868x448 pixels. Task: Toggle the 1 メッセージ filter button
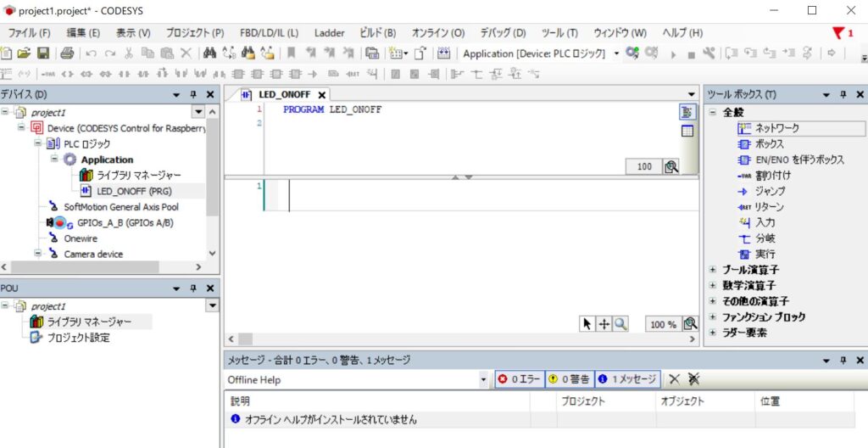[x=626, y=379]
